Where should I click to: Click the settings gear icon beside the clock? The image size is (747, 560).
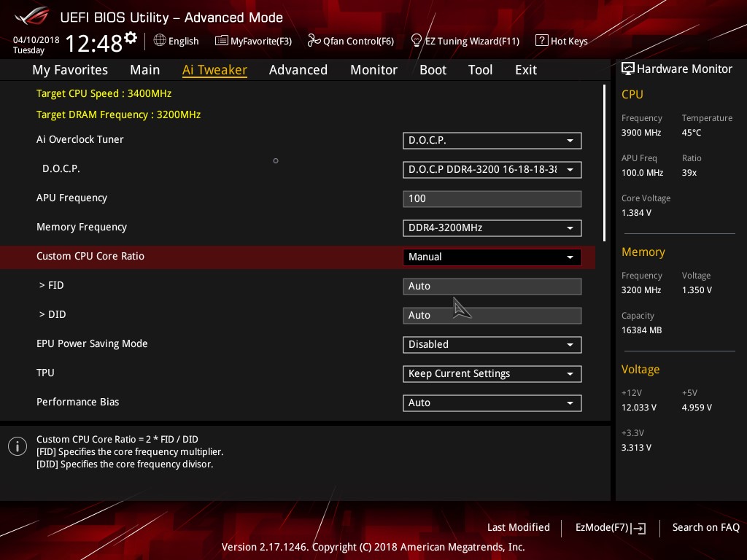(x=131, y=37)
